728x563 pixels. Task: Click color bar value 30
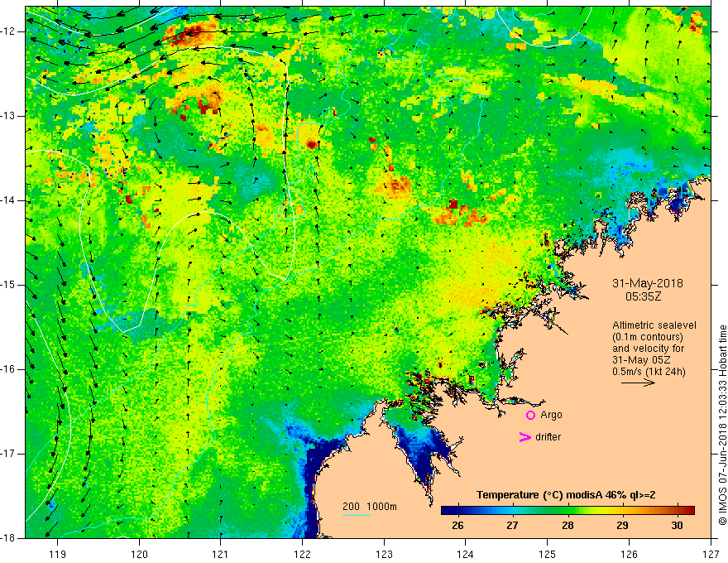677,526
